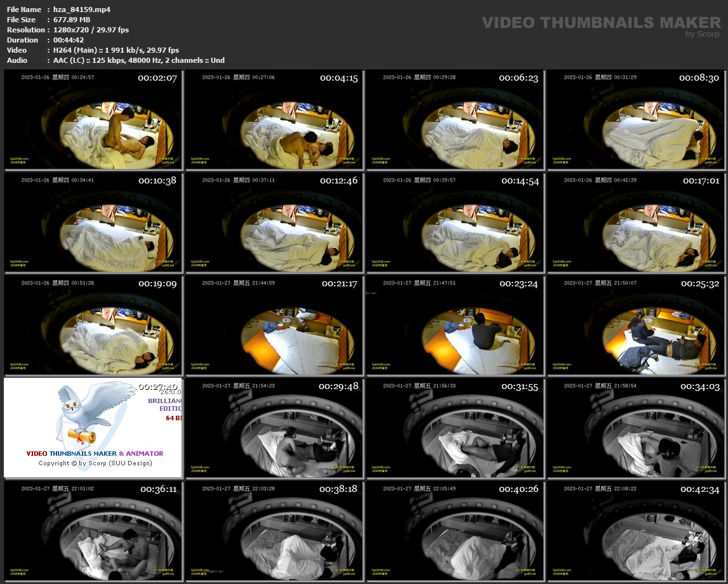Screen dimensions: 728x584
Task: Choose the thumbnail stamped 00:34:03
Action: click(636, 428)
